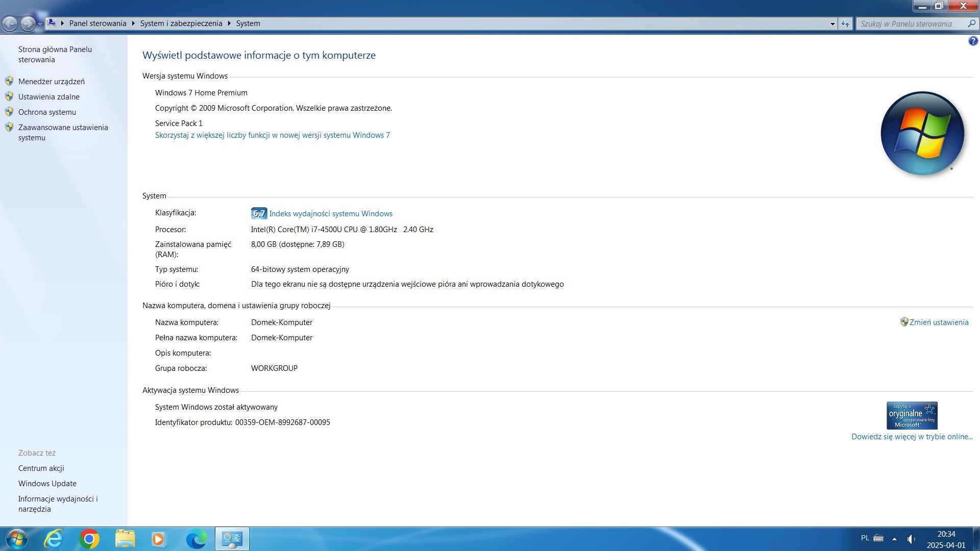Click the genuine Microsoft software badge
The width and height of the screenshot is (980, 551).
coord(912,415)
